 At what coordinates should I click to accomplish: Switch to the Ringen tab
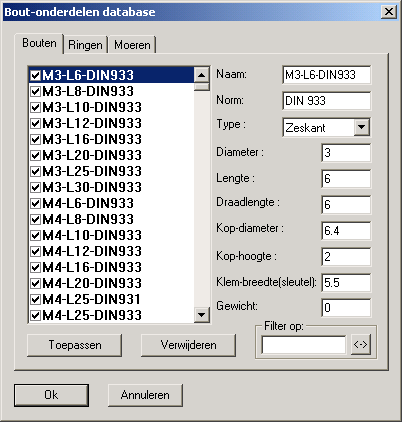[x=85, y=45]
